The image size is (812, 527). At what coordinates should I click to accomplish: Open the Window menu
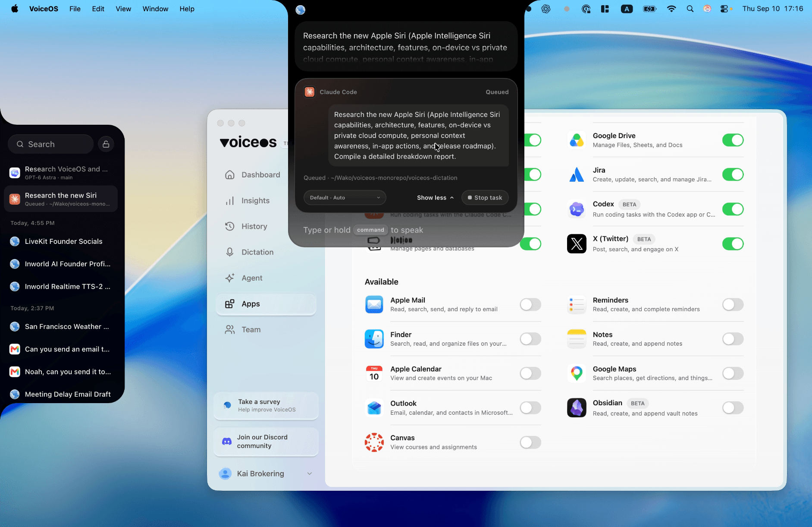(x=156, y=9)
